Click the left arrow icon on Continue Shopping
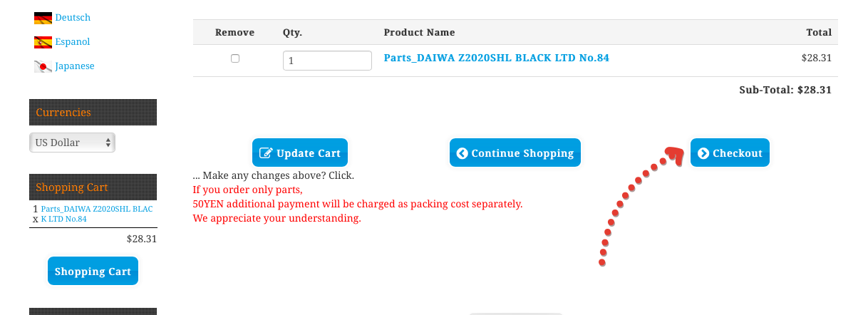Viewport: 868px width, 315px height. click(462, 153)
